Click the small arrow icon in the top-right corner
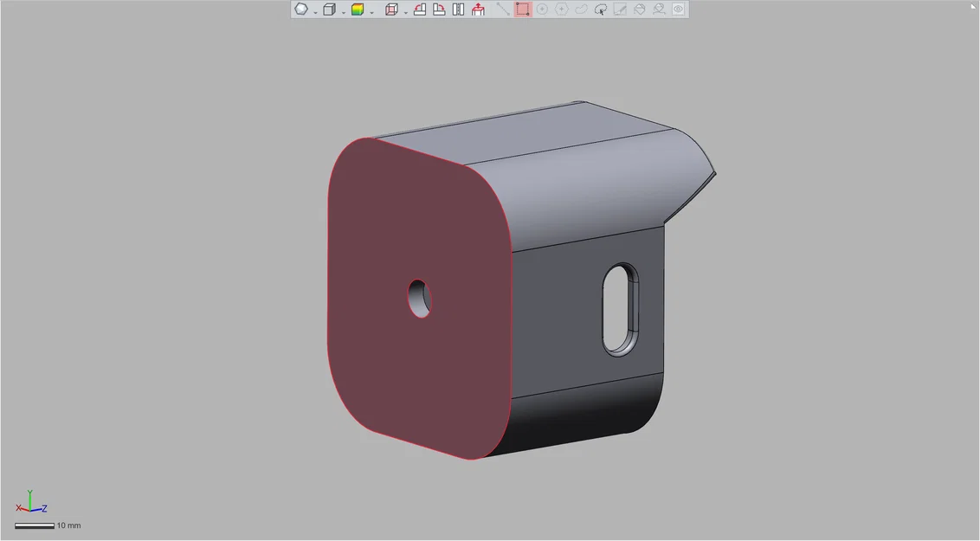The image size is (980, 541). coord(973,6)
